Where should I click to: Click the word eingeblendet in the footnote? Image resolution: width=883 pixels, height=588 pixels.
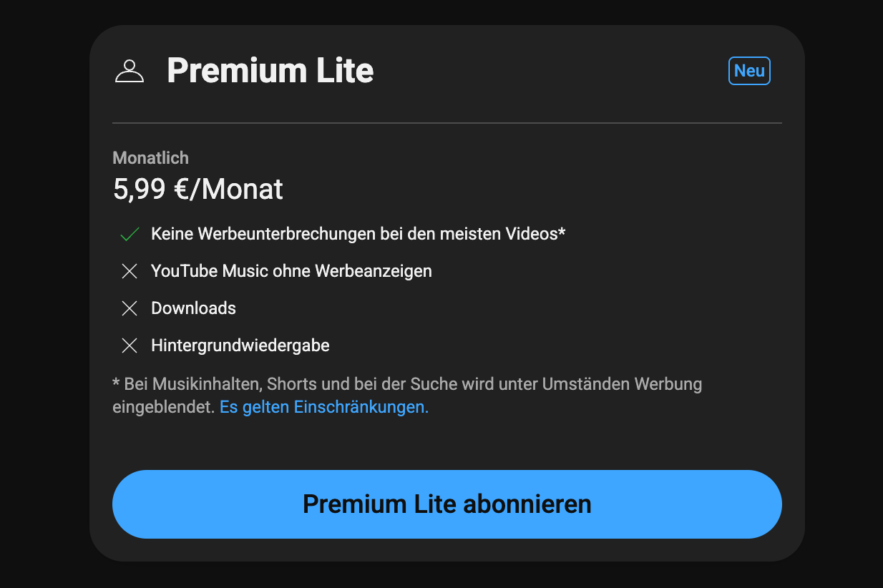[164, 407]
